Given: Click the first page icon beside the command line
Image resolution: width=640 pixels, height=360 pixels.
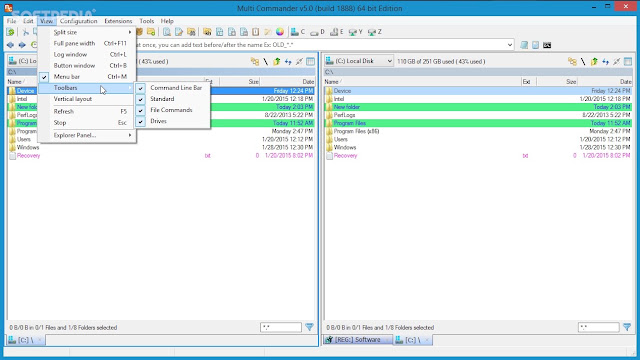Looking at the screenshot, I should tap(524, 45).
